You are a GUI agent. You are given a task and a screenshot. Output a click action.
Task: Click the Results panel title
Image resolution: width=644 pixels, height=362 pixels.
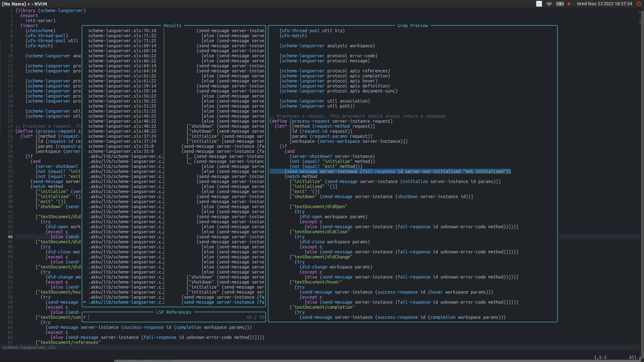(172, 26)
